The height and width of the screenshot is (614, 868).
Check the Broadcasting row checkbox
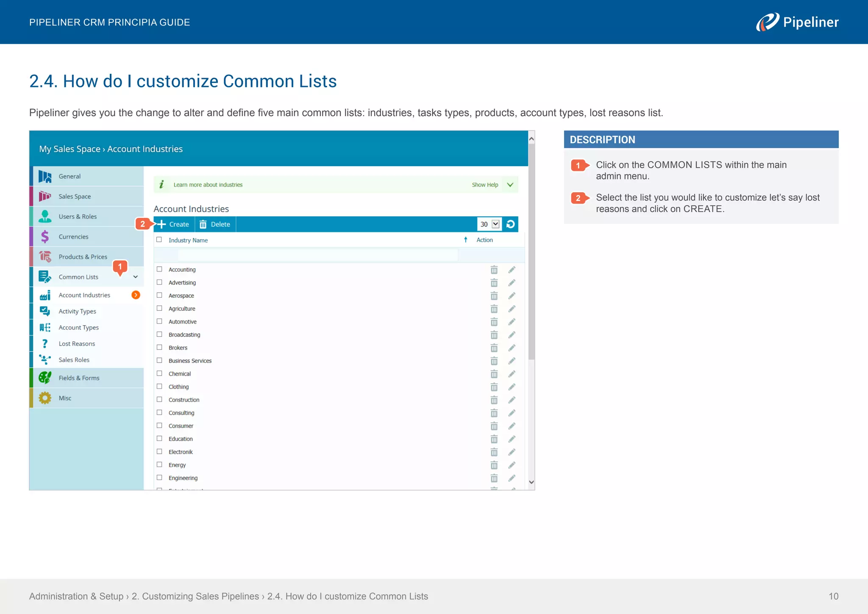tap(159, 335)
